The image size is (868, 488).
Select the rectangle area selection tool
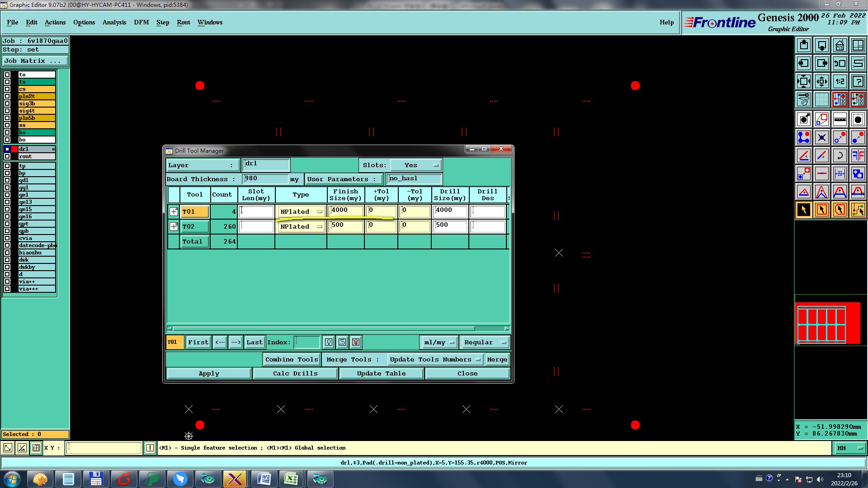coord(822,210)
